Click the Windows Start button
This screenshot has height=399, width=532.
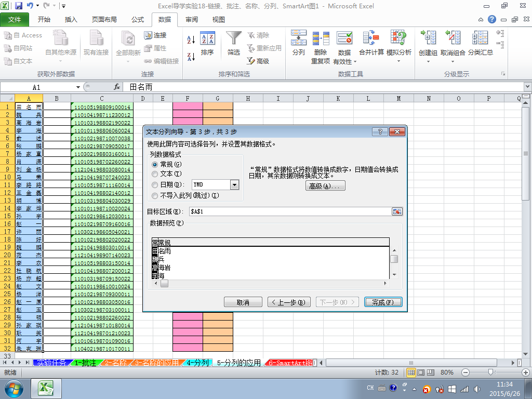coord(14,389)
